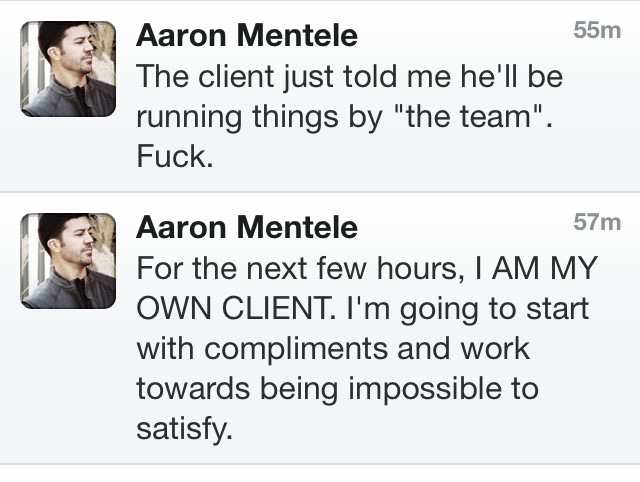Click the 55m timestamp
The width and height of the screenshot is (640, 482).
click(597, 31)
